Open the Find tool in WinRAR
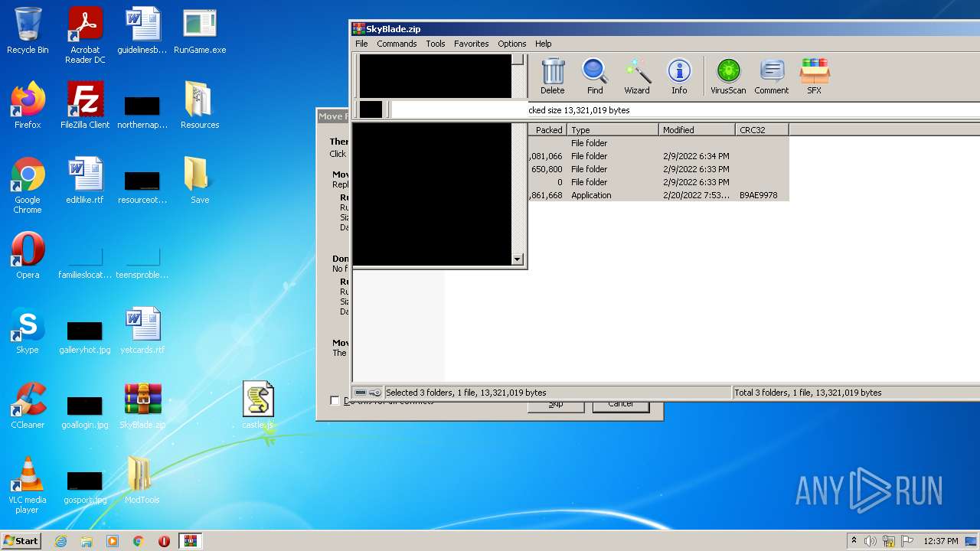 click(595, 77)
